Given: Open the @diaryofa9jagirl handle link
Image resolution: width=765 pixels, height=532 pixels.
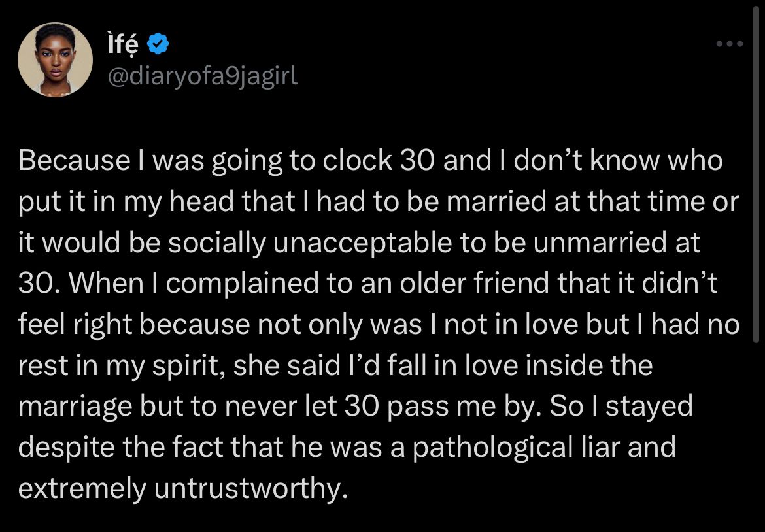Looking at the screenshot, I should tap(202, 76).
